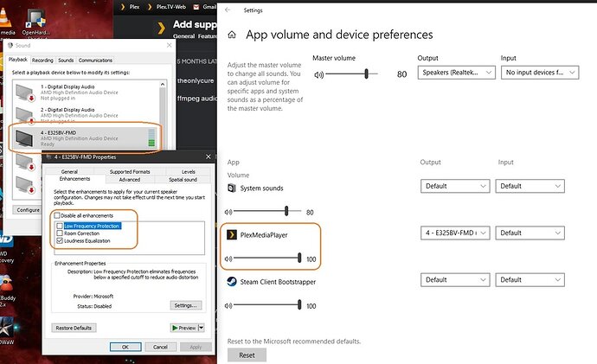Image resolution: width=597 pixels, height=364 pixels.
Task: Click the enhancement Settings... button
Action: (x=186, y=305)
